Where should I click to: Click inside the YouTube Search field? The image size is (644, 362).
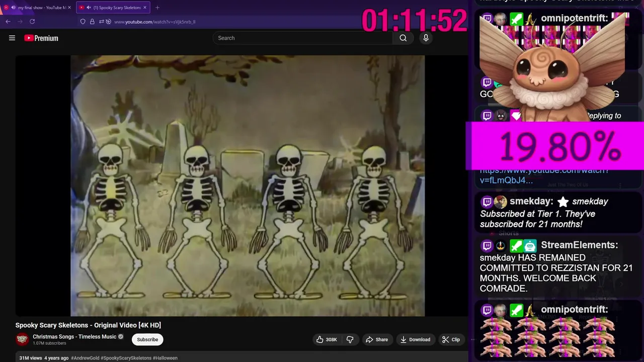coord(302,38)
